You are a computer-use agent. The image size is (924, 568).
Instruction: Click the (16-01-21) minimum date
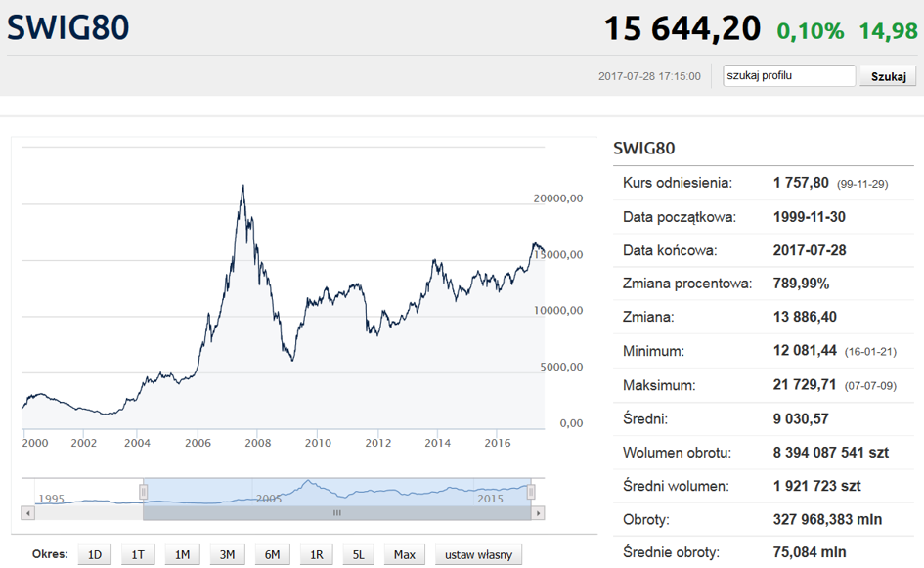[x=870, y=352]
